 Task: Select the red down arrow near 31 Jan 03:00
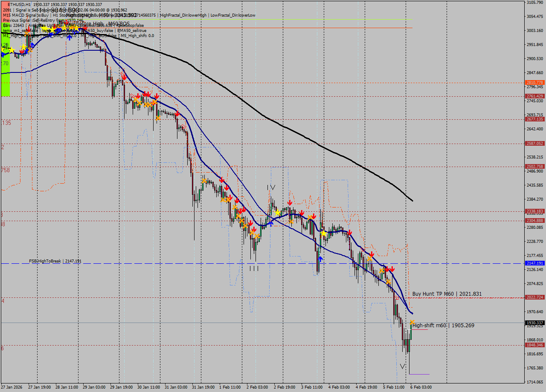(x=177, y=114)
